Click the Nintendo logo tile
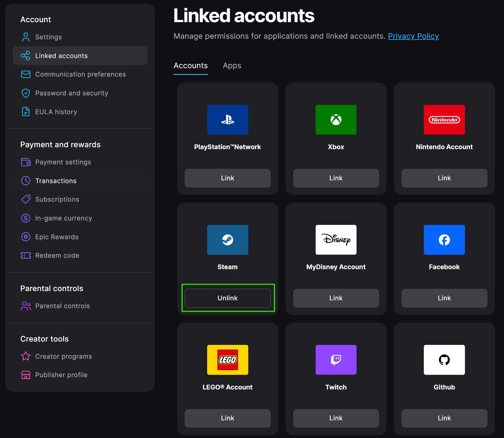The image size is (504, 438). click(x=444, y=120)
